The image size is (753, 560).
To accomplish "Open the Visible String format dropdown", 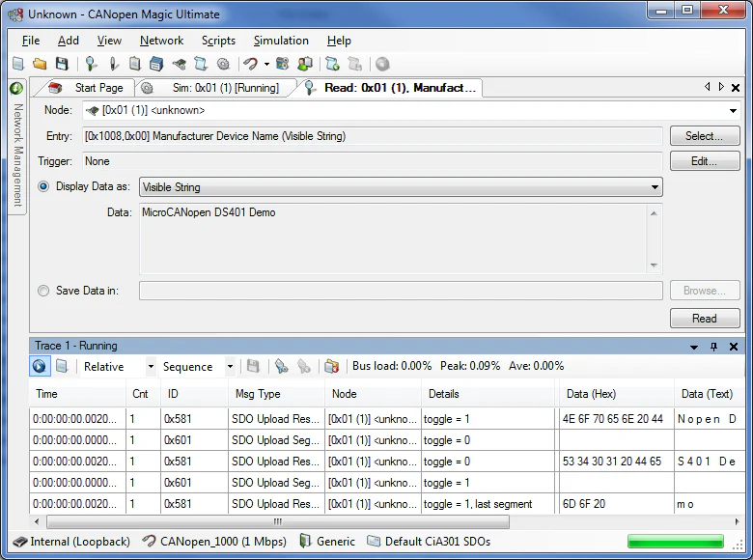I will pyautogui.click(x=401, y=186).
